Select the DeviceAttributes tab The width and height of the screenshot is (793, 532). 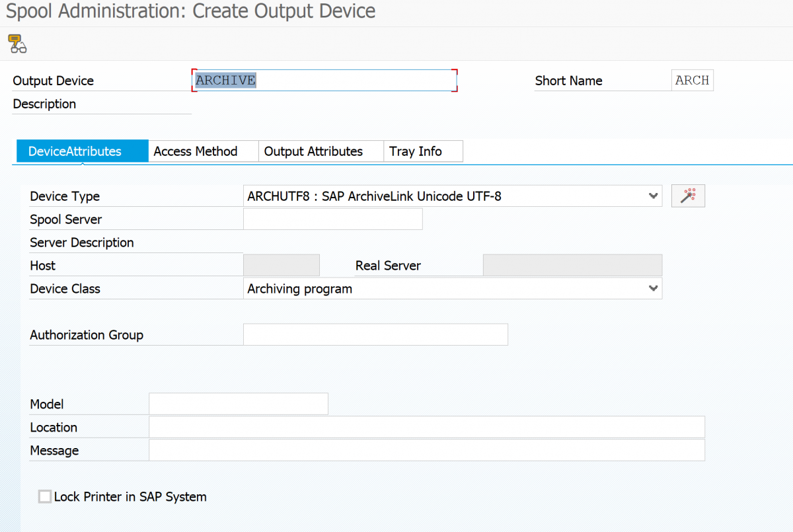point(75,151)
